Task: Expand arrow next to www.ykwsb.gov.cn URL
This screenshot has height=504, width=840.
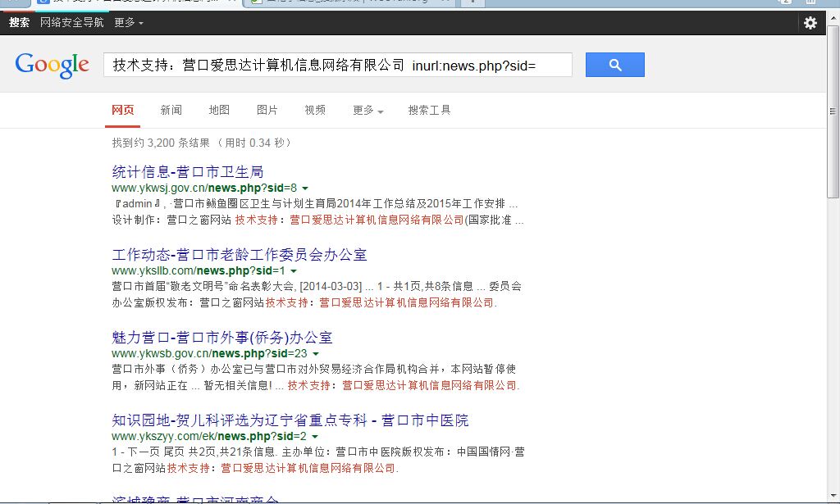Action: [316, 354]
